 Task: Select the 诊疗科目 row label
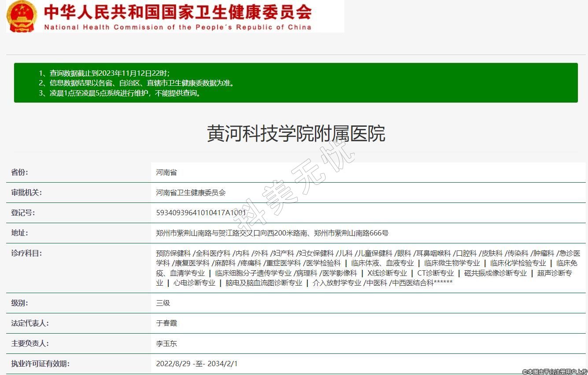coord(26,253)
